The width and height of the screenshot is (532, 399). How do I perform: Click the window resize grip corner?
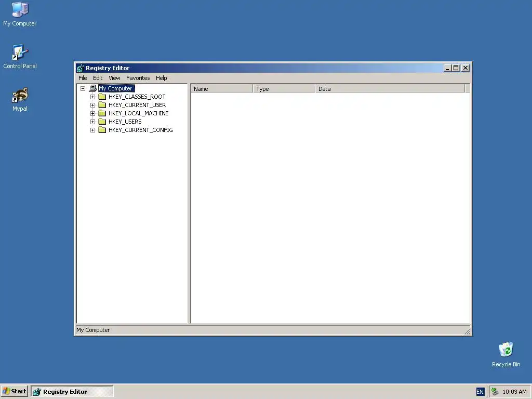(468, 331)
